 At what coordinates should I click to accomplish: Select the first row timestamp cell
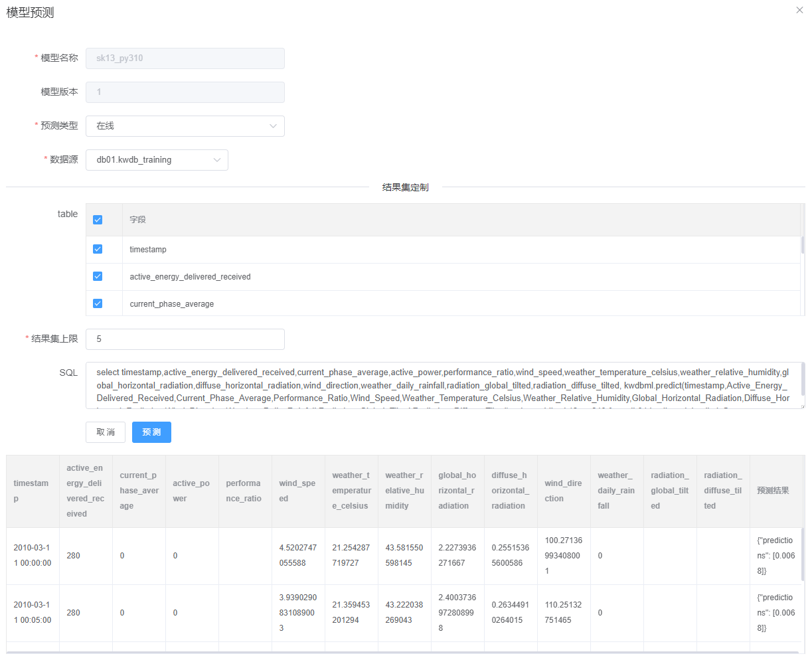(x=33, y=556)
